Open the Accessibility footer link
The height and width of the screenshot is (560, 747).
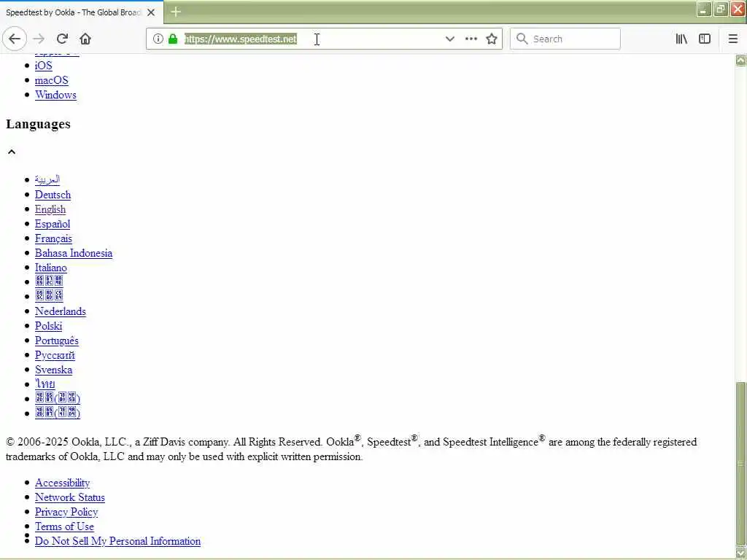point(63,483)
